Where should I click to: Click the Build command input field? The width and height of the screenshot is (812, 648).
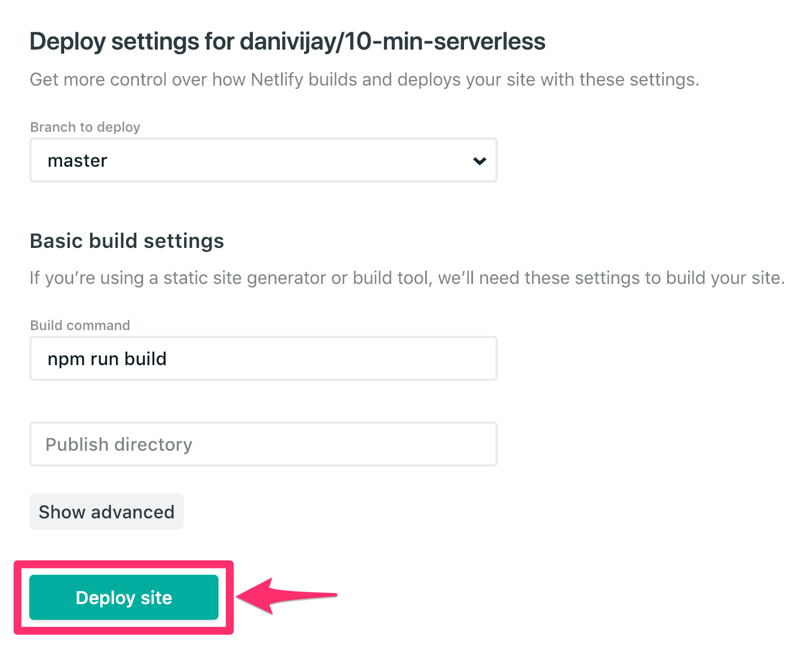[263, 358]
